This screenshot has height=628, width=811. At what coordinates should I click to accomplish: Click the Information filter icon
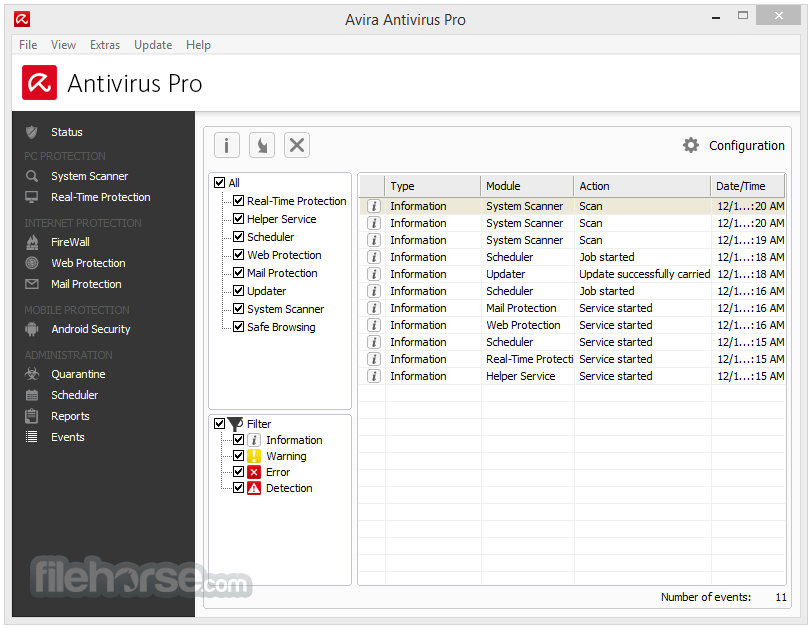pos(254,440)
